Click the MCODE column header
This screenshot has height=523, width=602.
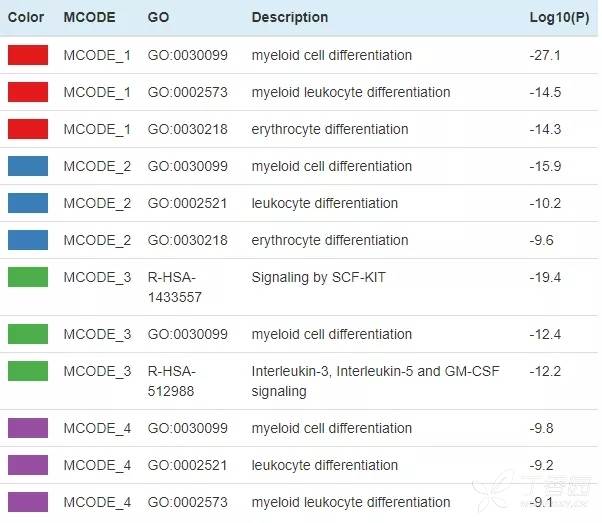(89, 17)
